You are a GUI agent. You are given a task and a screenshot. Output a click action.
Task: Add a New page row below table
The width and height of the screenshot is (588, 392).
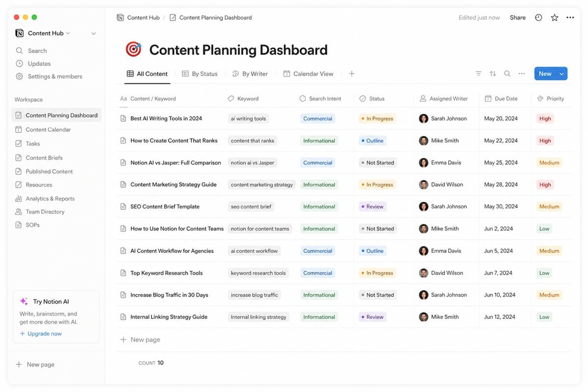click(140, 340)
